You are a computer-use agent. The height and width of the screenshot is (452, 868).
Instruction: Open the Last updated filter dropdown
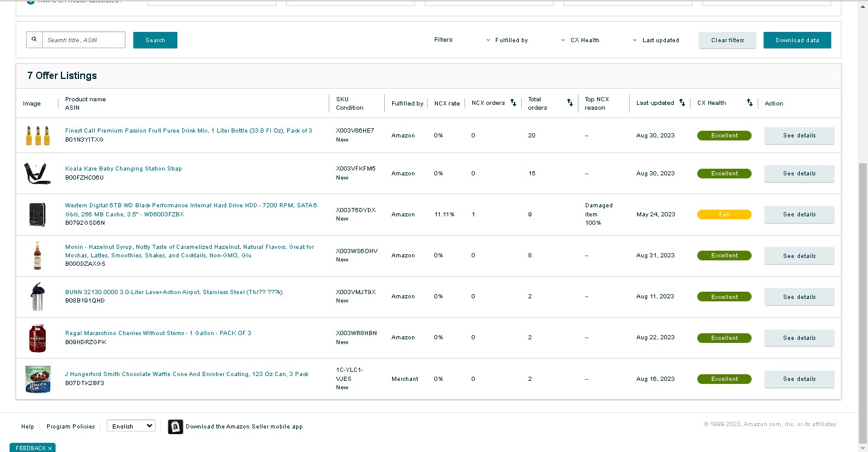click(x=656, y=40)
